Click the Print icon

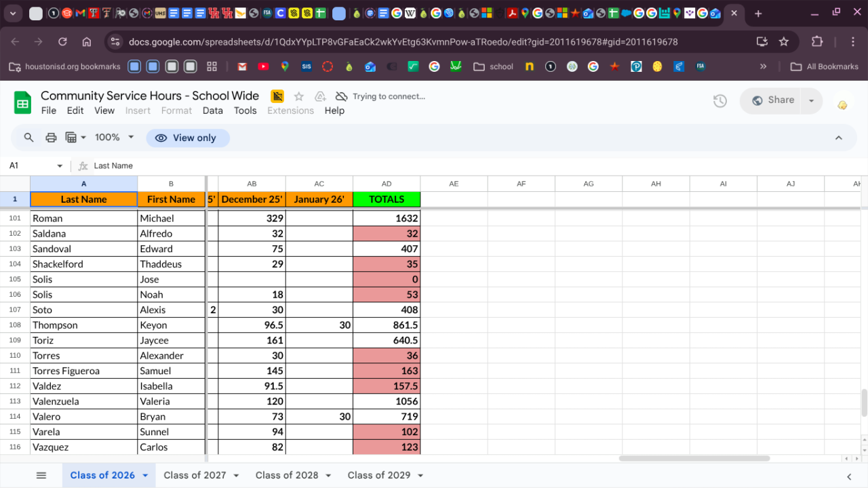click(51, 138)
